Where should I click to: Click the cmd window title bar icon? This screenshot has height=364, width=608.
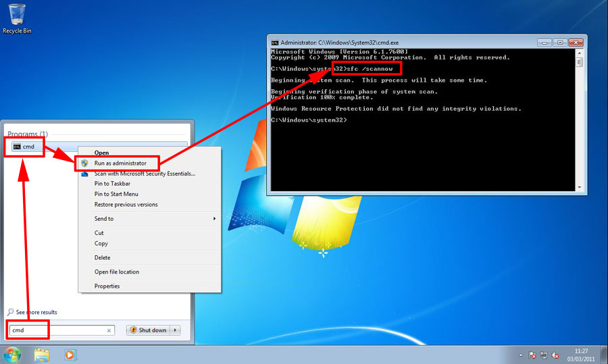tap(275, 43)
